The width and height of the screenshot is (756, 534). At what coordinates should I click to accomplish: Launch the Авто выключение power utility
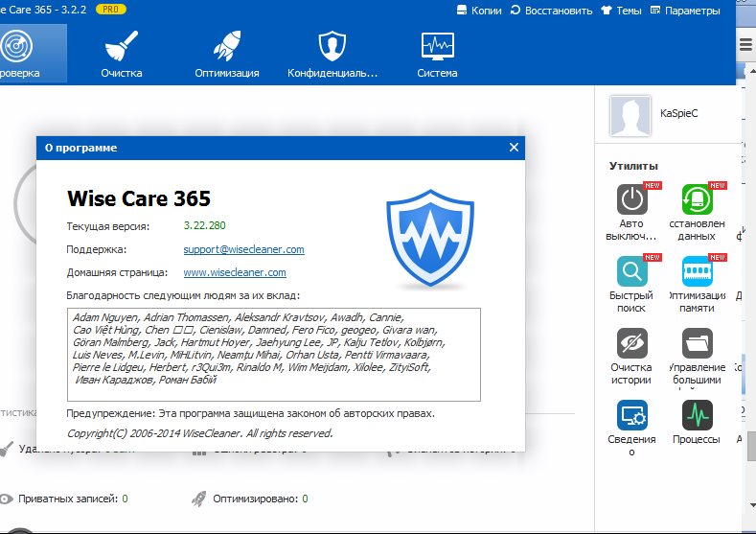(631, 200)
